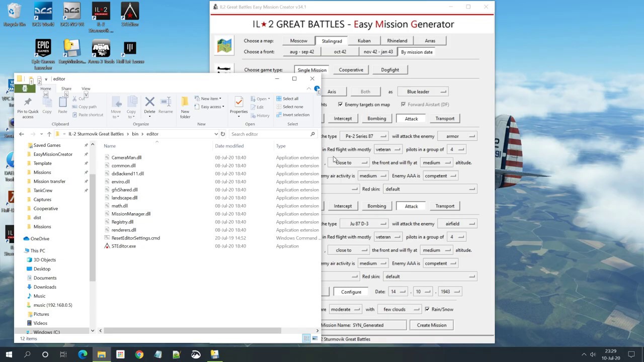644x362 pixels.
Task: Click the Explorer Back navigation arrow
Action: [x=21, y=134]
